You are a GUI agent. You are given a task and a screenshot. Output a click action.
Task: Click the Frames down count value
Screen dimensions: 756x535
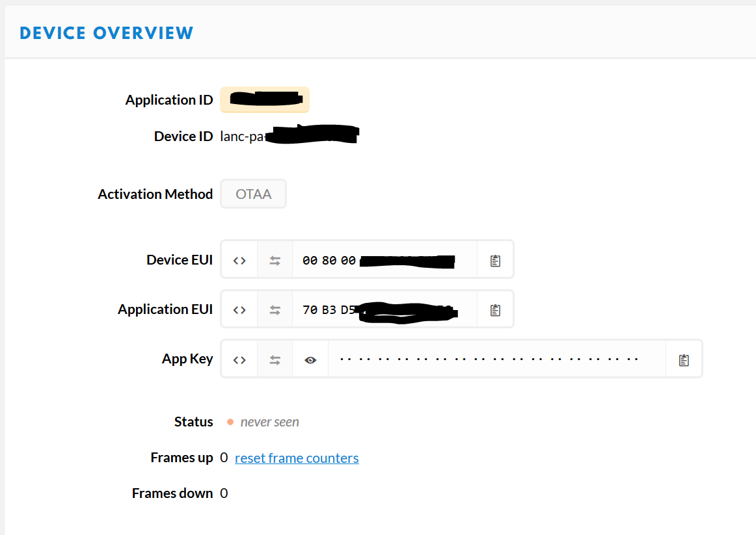[224, 493]
